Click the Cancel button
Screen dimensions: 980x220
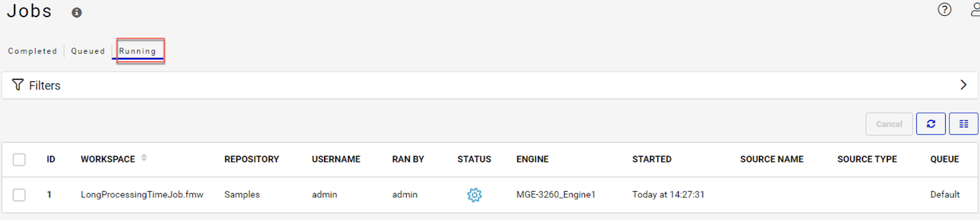tap(889, 124)
